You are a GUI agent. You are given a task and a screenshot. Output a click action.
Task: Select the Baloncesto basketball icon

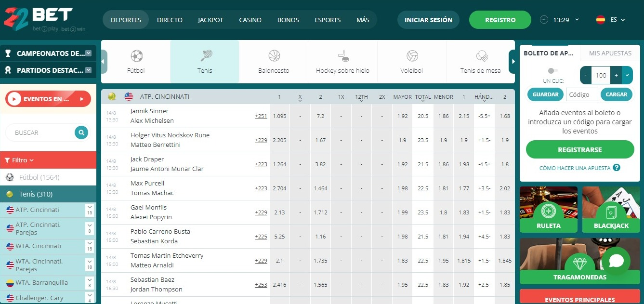[x=274, y=56]
